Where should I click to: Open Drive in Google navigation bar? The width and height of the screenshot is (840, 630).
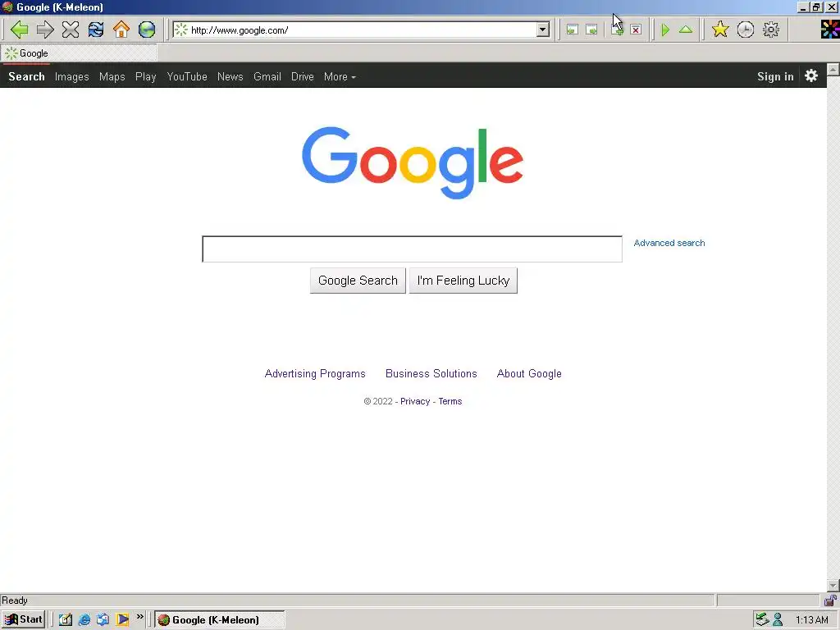point(303,76)
